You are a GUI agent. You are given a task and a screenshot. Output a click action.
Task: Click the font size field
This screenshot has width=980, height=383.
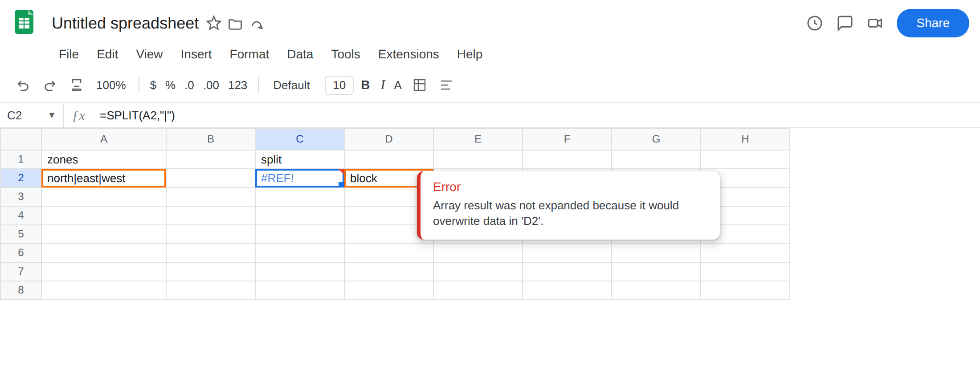[339, 85]
